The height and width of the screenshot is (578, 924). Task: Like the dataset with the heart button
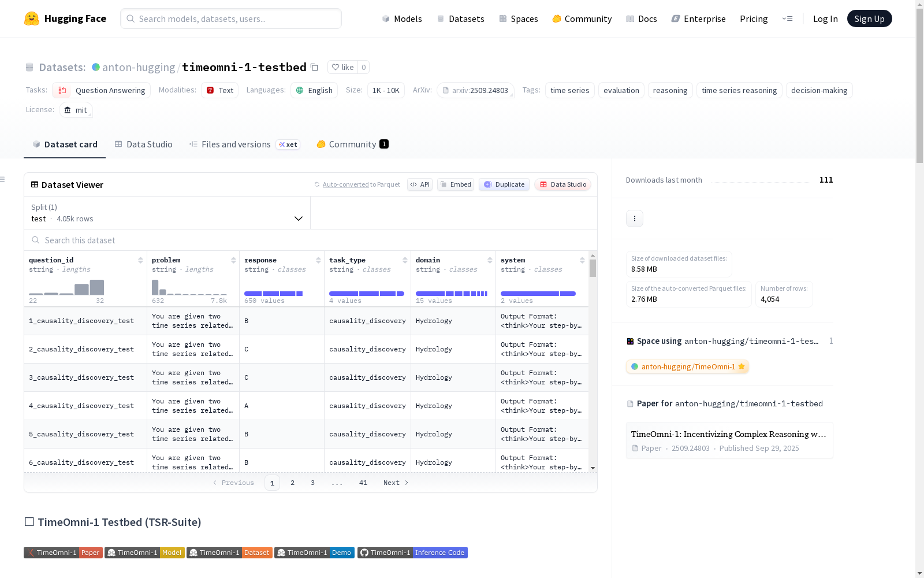342,67
